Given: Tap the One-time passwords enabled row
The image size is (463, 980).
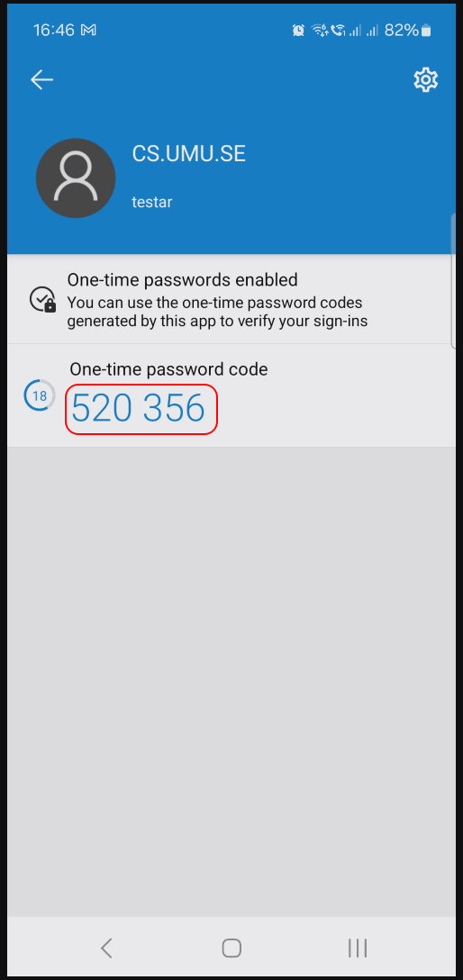Looking at the screenshot, I should coord(231,299).
